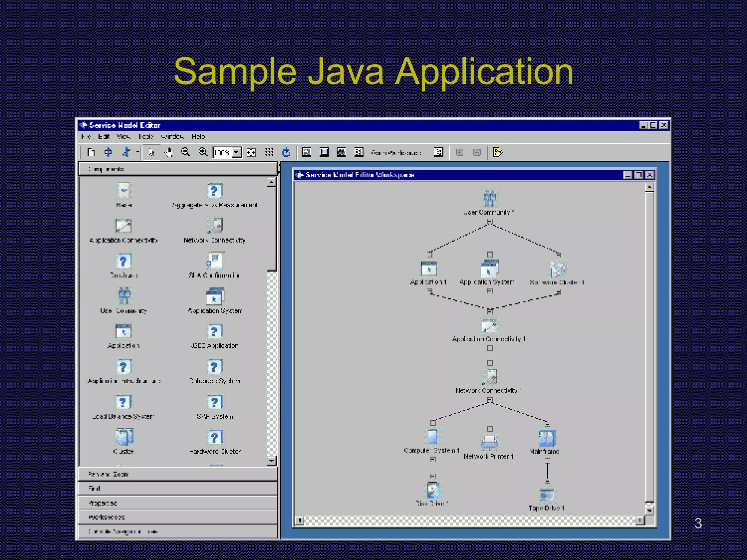Click the zoom in magnifier icon

203,152
